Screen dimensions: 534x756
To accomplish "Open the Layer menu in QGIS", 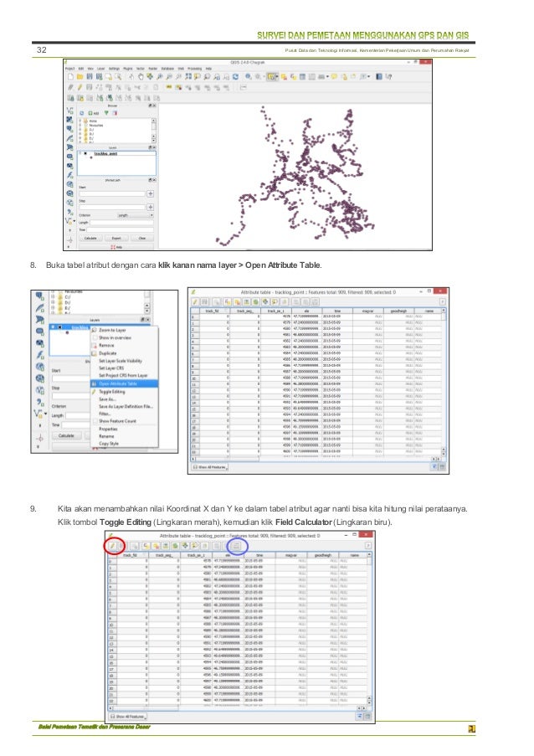I will pyautogui.click(x=100, y=69).
